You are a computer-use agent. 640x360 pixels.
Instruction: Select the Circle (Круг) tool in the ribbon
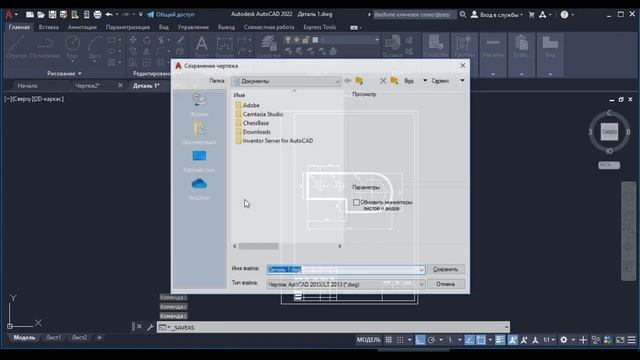(72, 48)
